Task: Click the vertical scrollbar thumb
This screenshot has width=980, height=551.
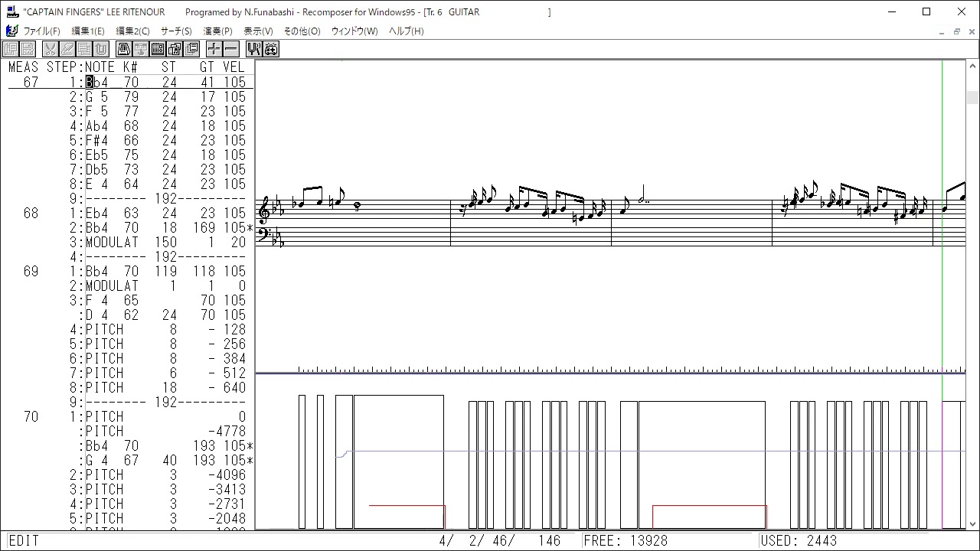Action: [973, 98]
